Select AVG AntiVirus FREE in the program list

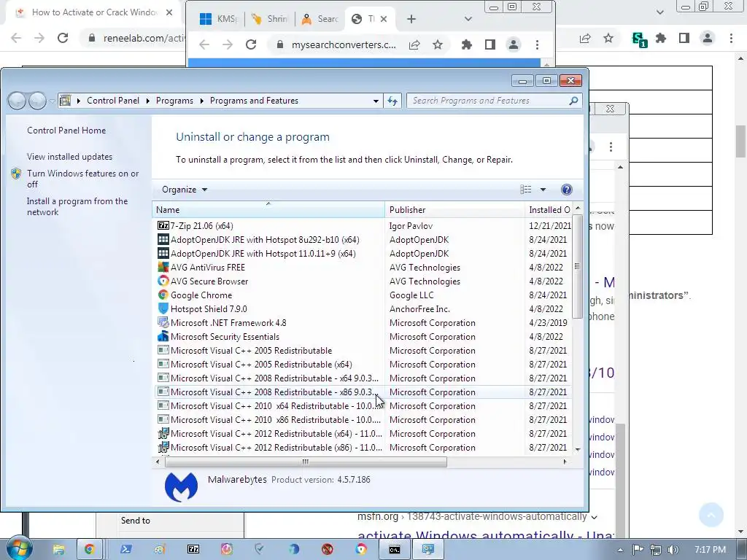coord(363,267)
